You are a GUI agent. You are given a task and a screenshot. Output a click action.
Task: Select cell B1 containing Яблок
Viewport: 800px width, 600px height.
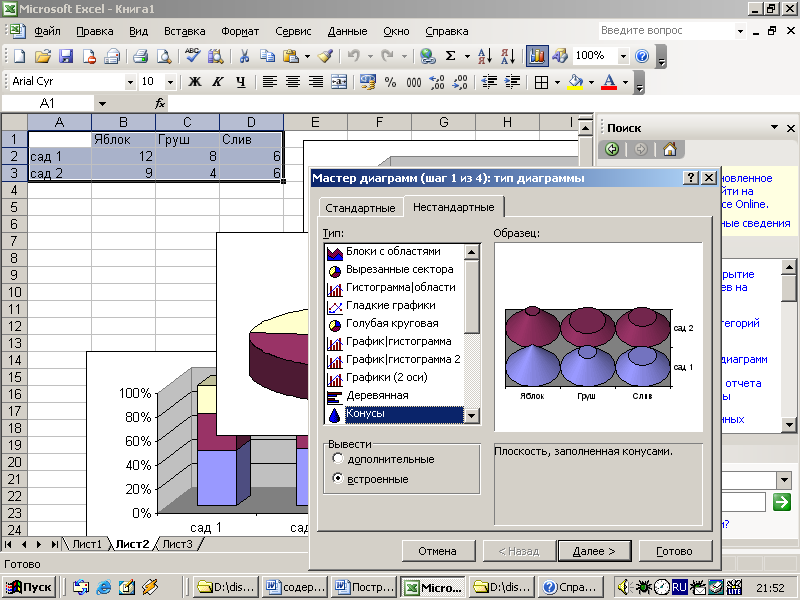123,139
